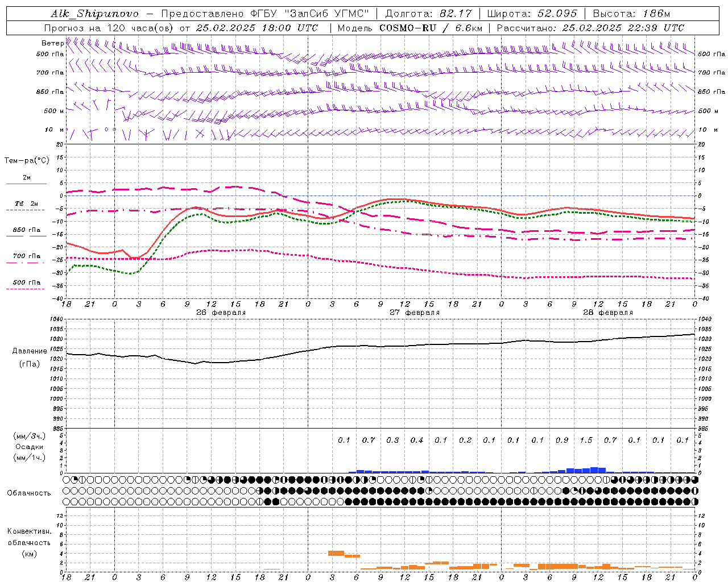Click the station name Alk_Shipunovo in header
728x582 pixels.
coord(94,14)
